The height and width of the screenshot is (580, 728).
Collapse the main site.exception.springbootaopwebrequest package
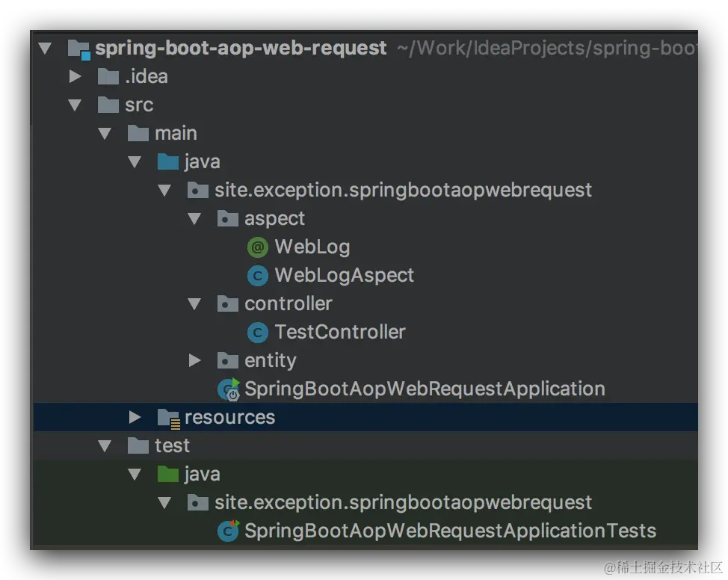tap(164, 191)
